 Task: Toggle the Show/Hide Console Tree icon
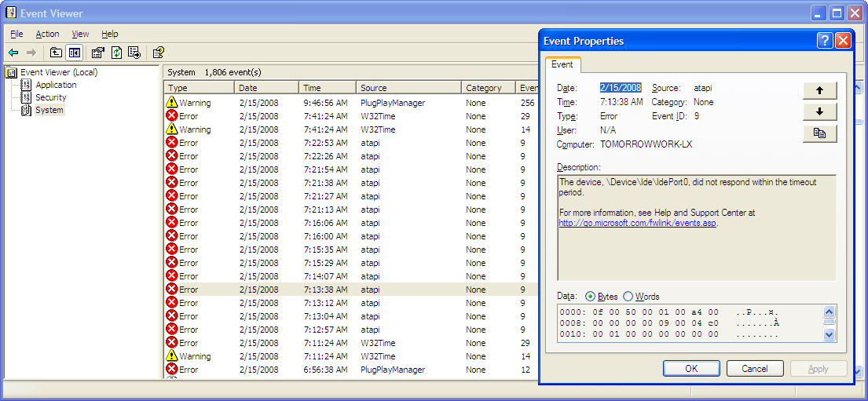[74, 53]
